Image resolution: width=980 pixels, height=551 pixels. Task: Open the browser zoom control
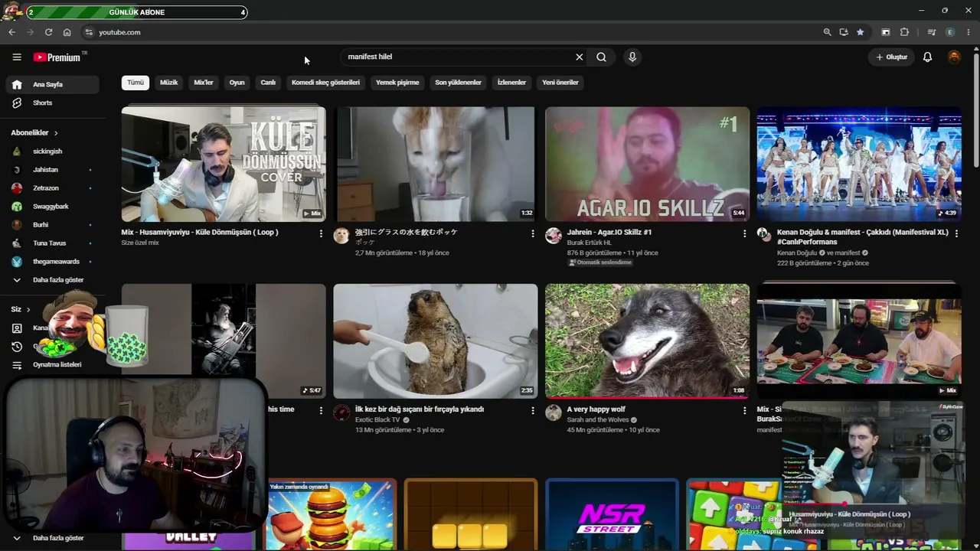tap(827, 32)
